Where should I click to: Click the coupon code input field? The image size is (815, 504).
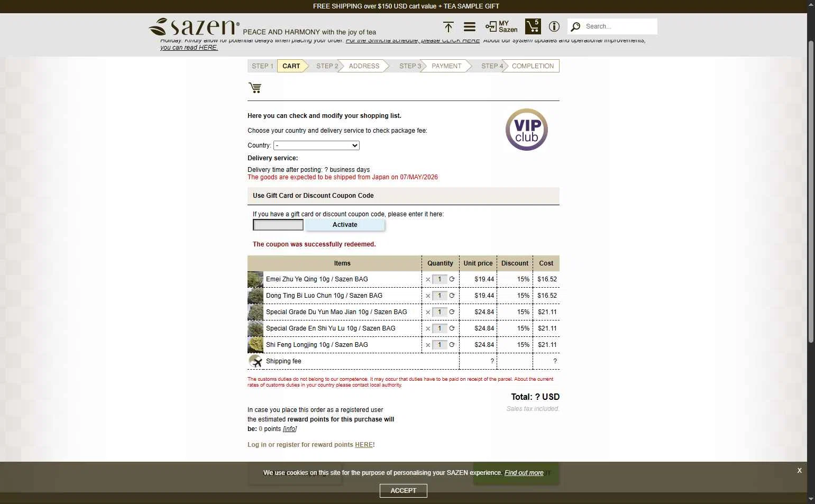[278, 225]
